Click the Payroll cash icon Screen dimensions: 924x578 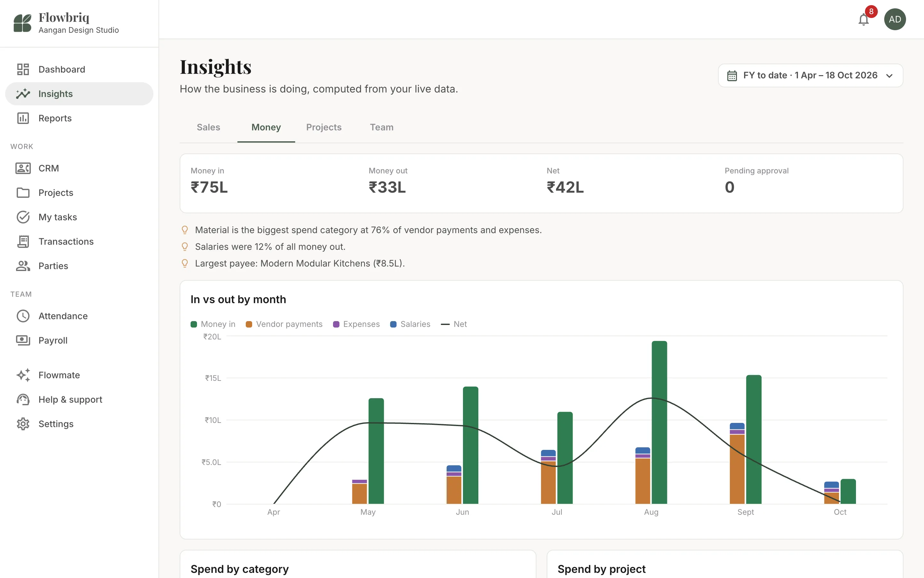23,340
